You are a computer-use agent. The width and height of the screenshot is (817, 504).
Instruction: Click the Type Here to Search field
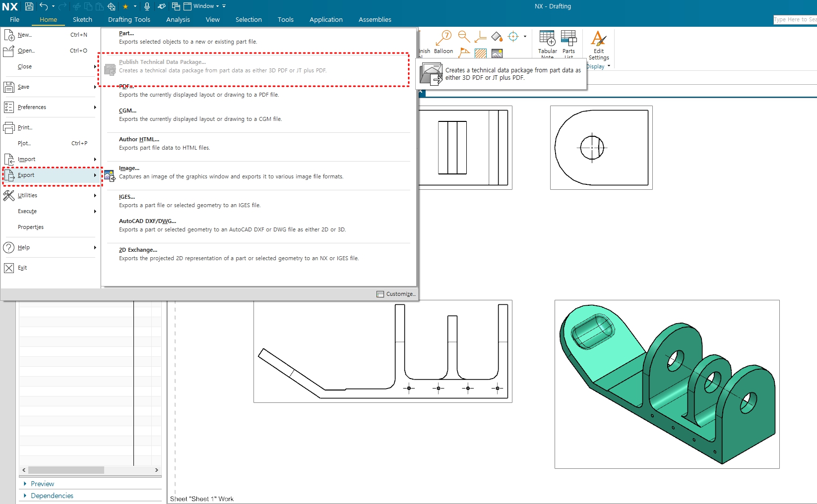(795, 19)
